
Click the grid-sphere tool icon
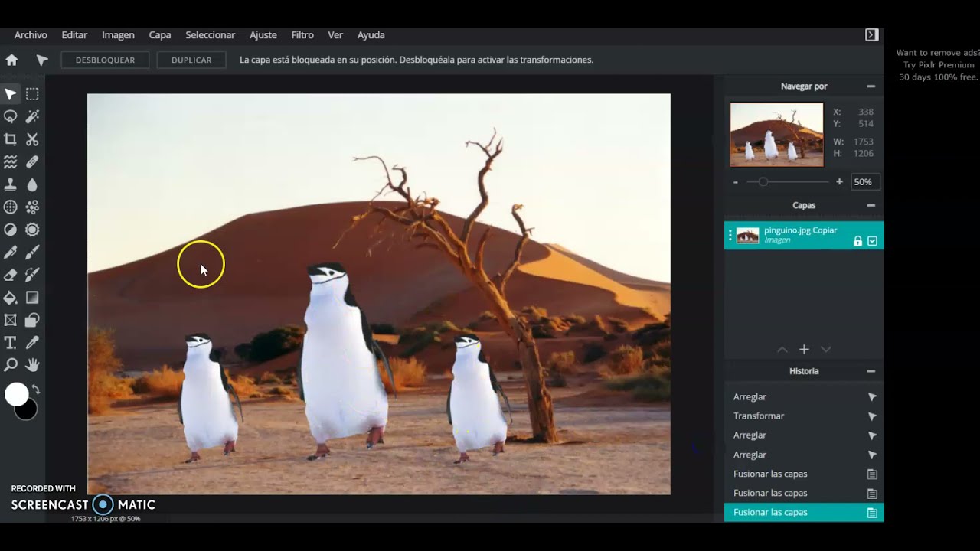pyautogui.click(x=11, y=207)
